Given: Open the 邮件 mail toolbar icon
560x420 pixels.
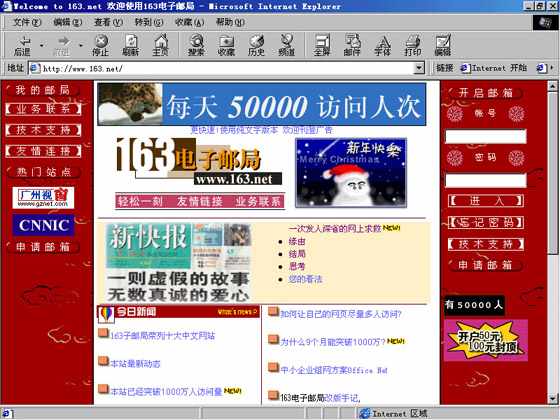Looking at the screenshot, I should (x=352, y=45).
